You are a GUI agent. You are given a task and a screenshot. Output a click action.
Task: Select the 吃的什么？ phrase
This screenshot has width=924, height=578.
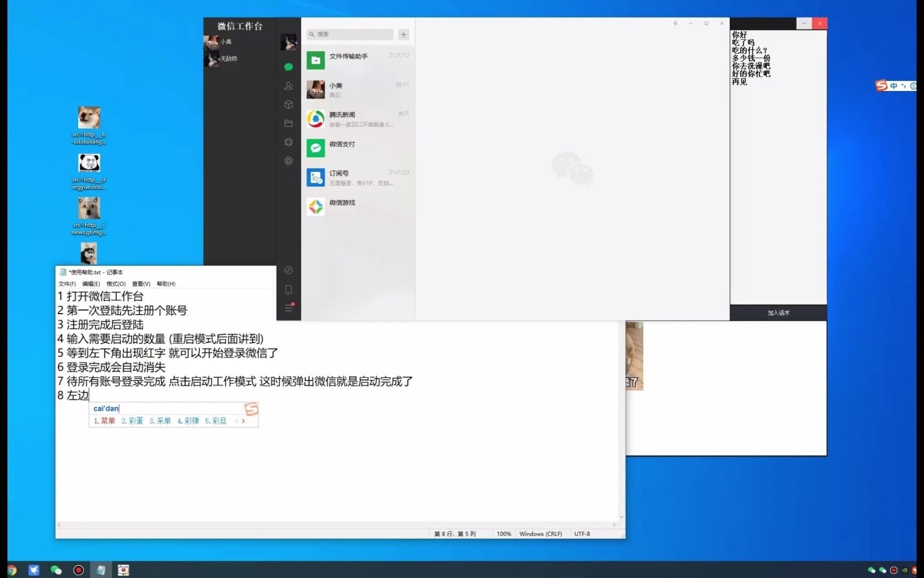coord(749,50)
